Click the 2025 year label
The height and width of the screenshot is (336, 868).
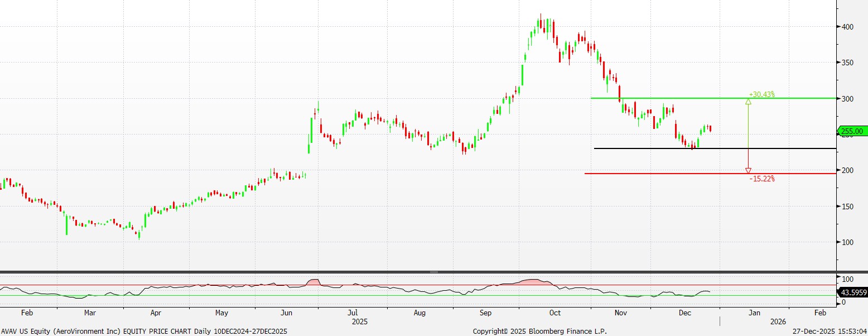[x=360, y=322]
